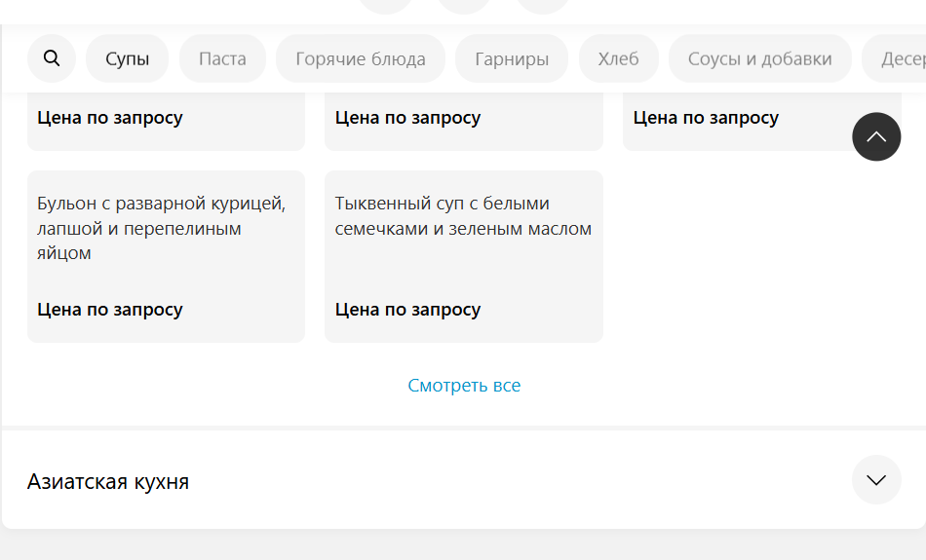Image resolution: width=926 pixels, height=560 pixels.
Task: Click Цена по запросу under Бульон с курицей
Action: tap(110, 310)
